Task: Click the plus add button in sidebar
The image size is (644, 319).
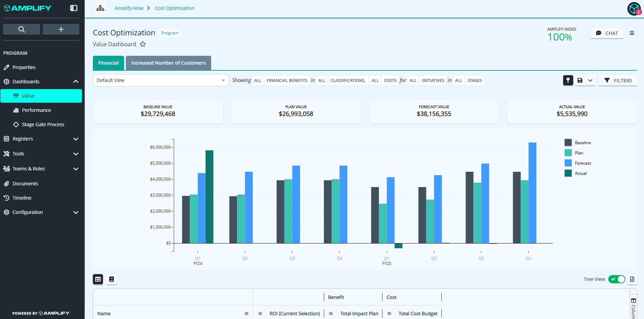Action: click(61, 29)
